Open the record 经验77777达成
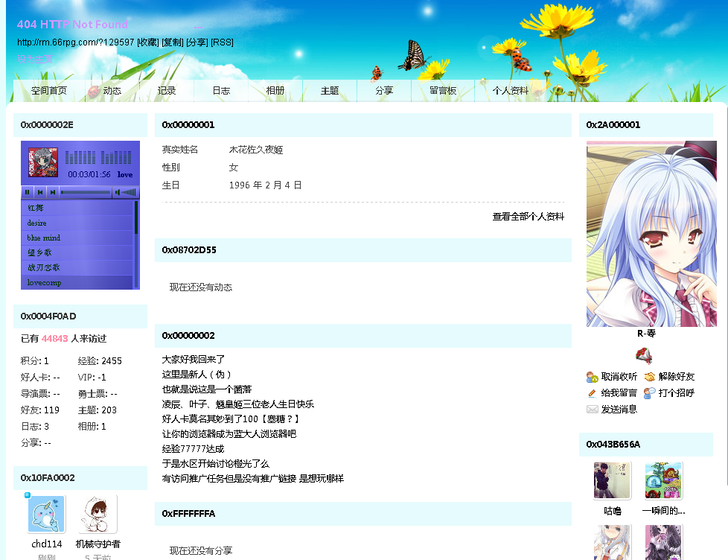Viewport: 728px width, 560px height. pyautogui.click(x=193, y=448)
